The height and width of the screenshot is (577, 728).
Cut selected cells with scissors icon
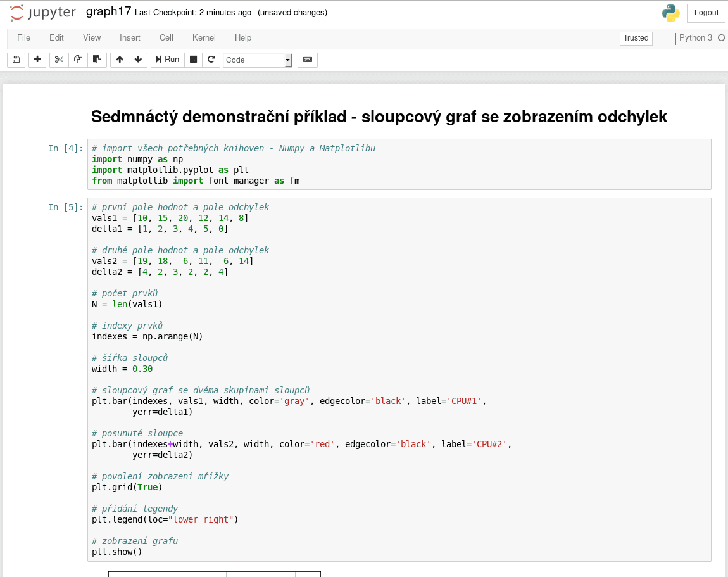pos(59,60)
